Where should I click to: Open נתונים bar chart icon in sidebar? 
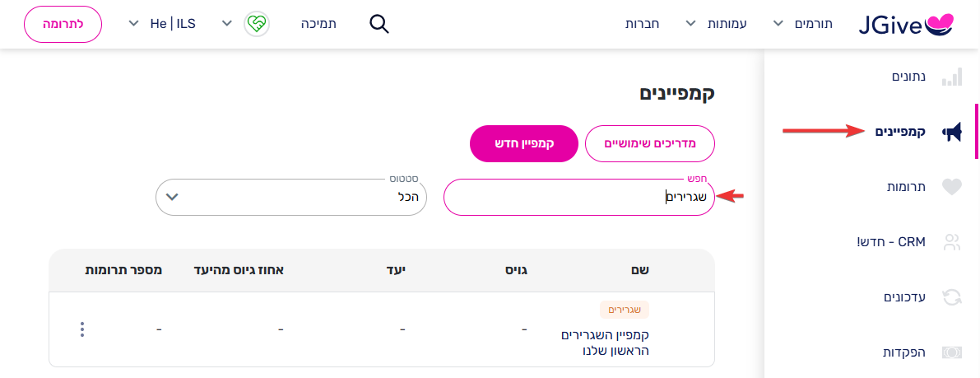(952, 77)
